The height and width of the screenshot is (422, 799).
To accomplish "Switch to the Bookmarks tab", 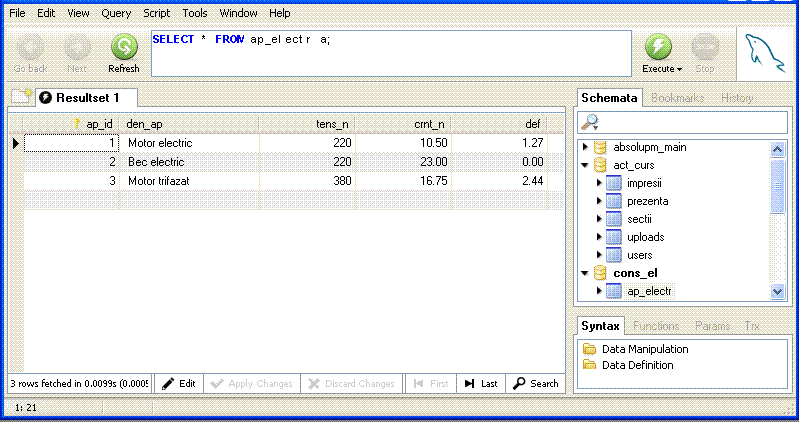I will (677, 98).
